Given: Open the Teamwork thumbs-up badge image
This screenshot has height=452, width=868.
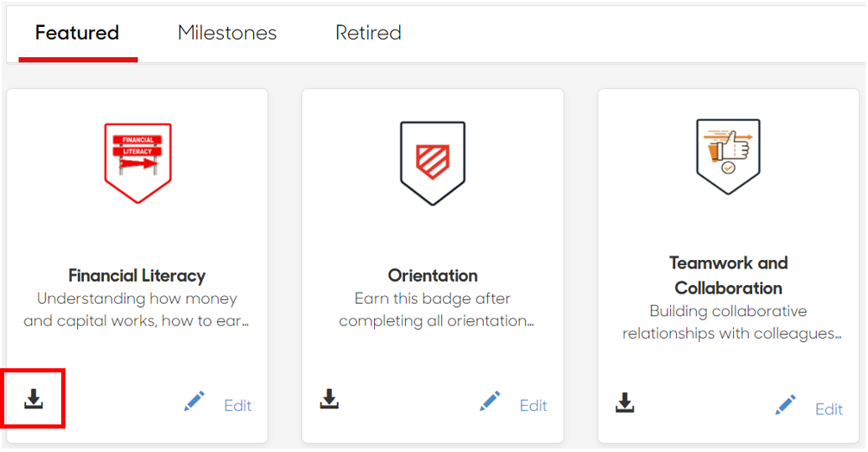Looking at the screenshot, I should click(x=729, y=157).
